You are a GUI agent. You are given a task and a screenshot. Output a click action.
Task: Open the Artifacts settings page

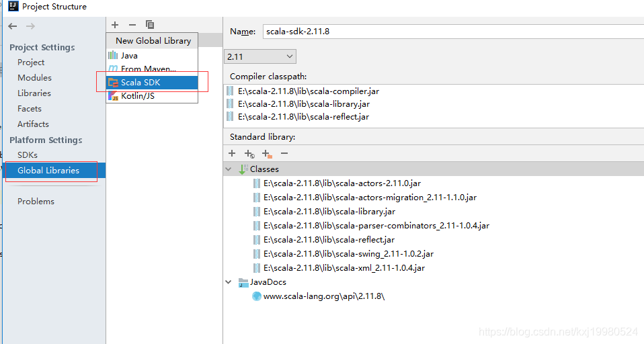pos(33,124)
